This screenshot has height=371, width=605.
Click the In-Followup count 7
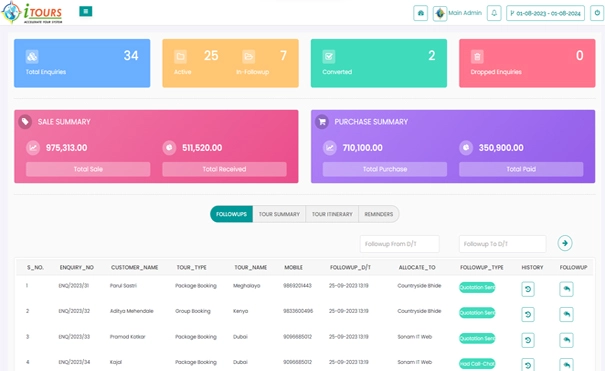point(283,56)
